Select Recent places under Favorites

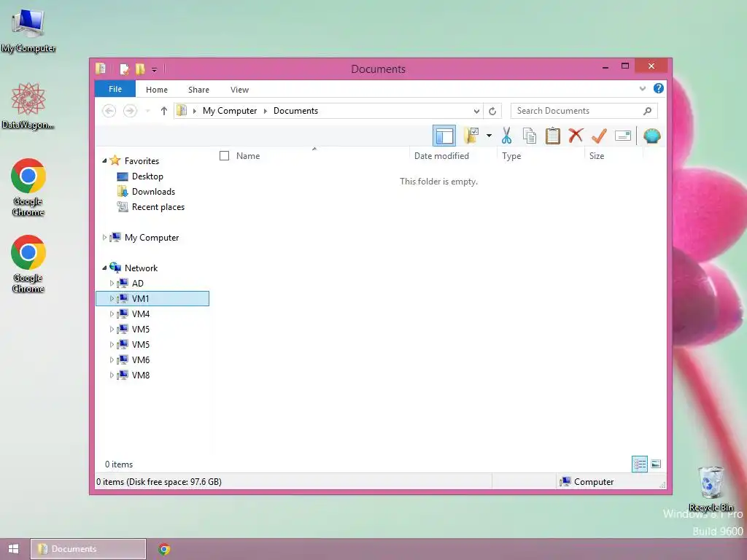158,206
